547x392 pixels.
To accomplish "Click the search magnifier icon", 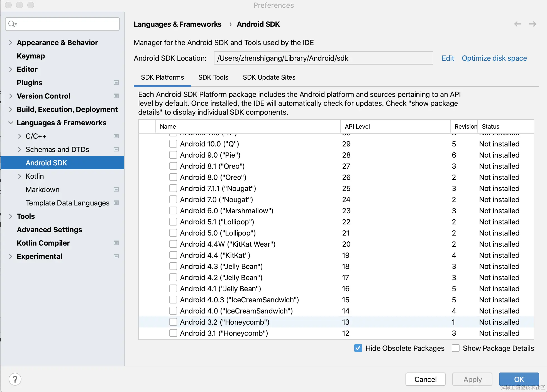I will coord(12,24).
